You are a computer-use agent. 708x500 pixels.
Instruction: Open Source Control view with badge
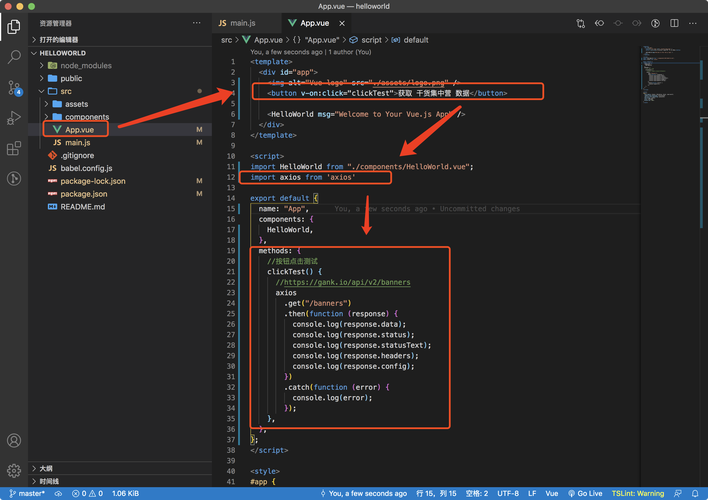point(14,88)
